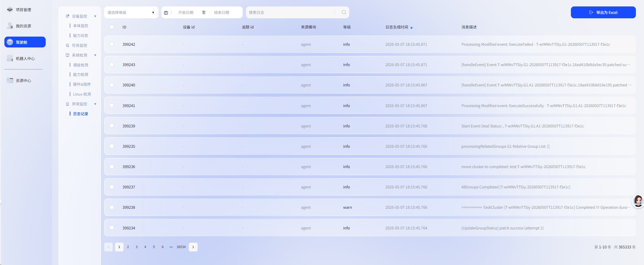644x265 pixels.
Task: Collapse the 系统检测 section arrow
Action: pos(95,55)
